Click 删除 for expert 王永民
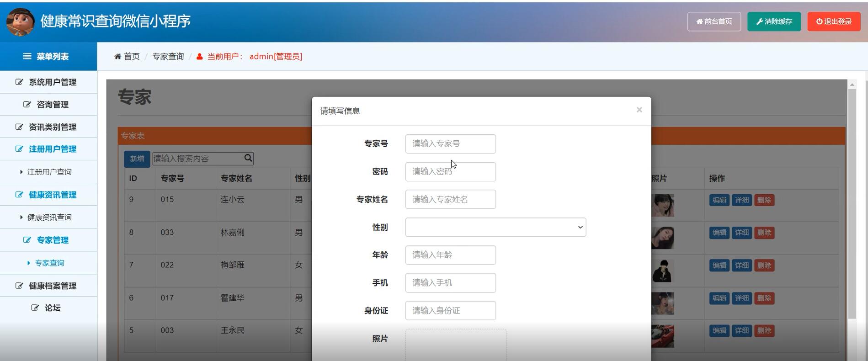Screen dimensions: 868x361 coord(764,331)
